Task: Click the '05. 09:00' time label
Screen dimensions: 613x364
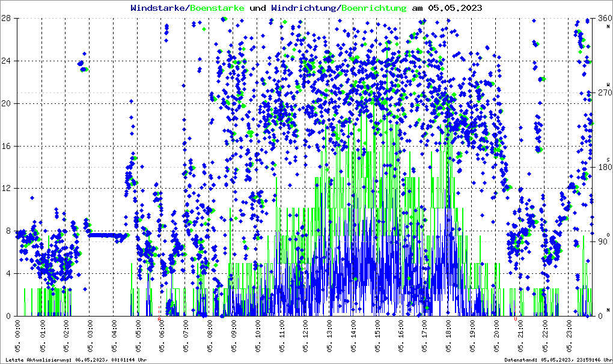Action: coord(233,336)
